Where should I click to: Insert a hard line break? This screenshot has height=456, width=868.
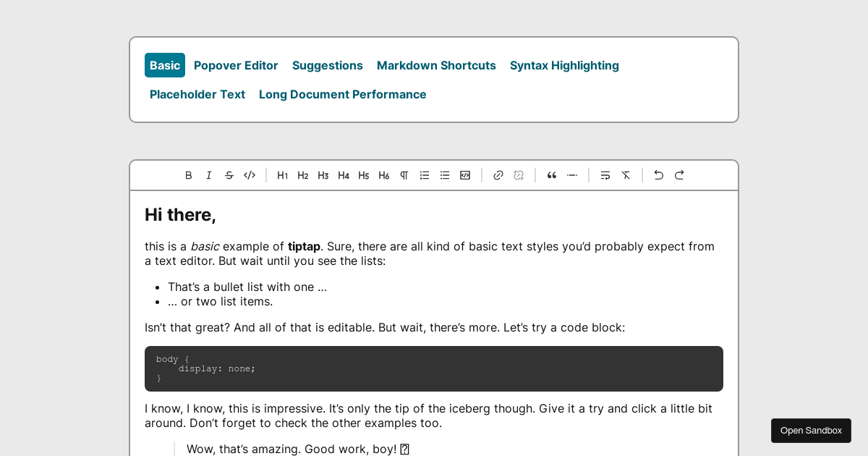[605, 175]
